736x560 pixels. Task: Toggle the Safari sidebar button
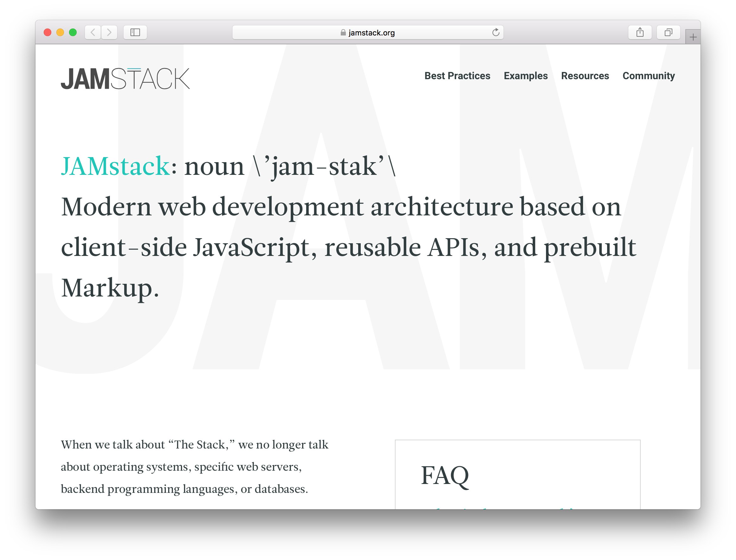[x=135, y=32]
